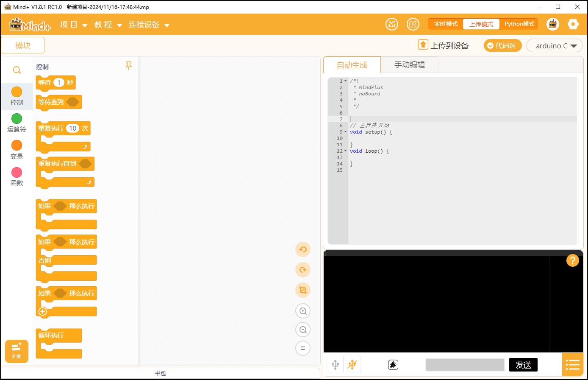
Task: Open the orange list menu in the serial panel
Action: pos(572,364)
